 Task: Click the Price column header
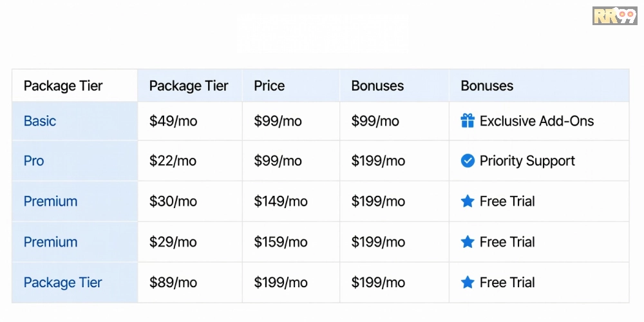(x=269, y=86)
